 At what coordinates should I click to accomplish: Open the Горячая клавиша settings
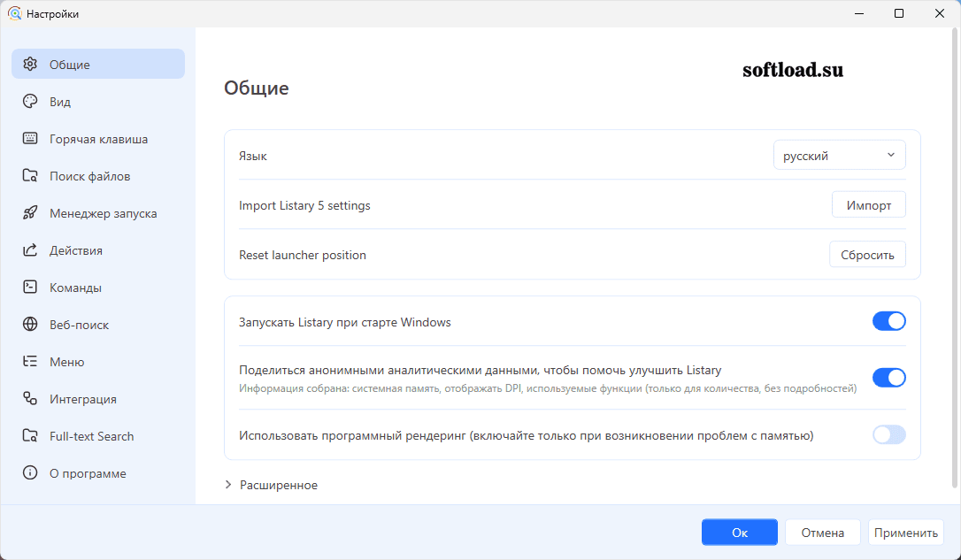(98, 139)
